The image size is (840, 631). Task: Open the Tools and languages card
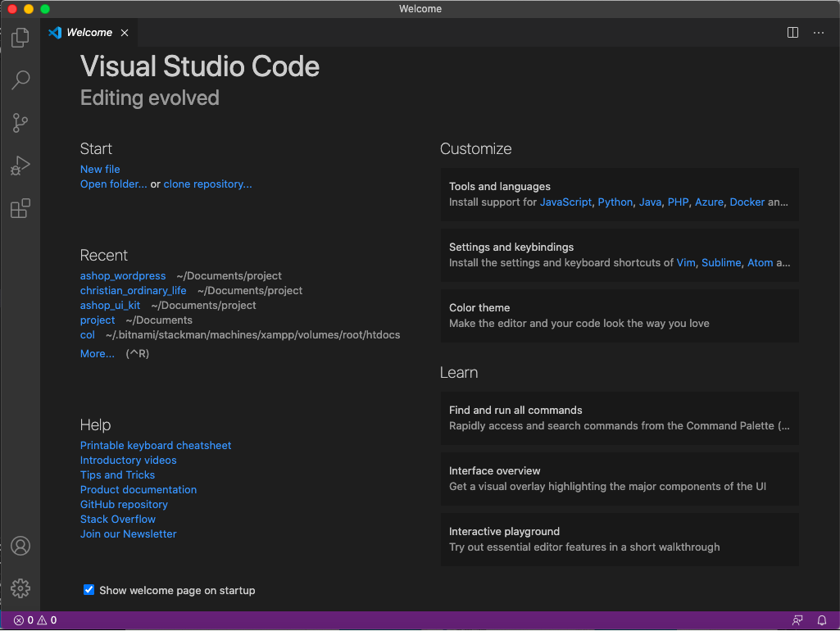coord(620,194)
